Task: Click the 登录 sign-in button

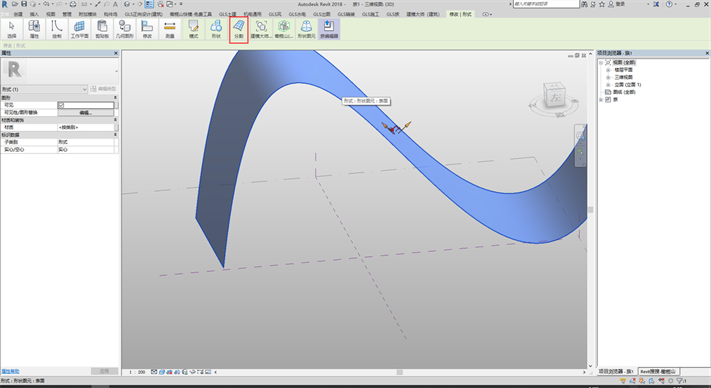Action: click(x=617, y=4)
